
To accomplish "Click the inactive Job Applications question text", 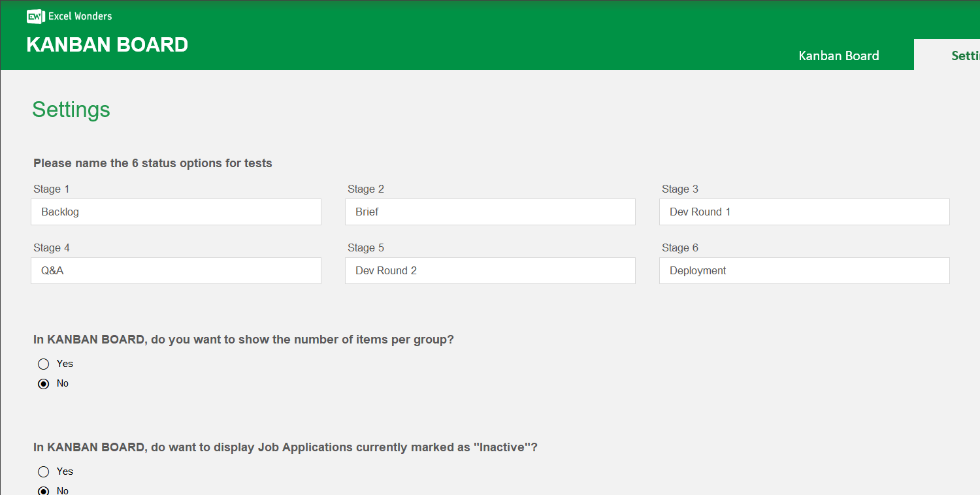I will coord(284,447).
